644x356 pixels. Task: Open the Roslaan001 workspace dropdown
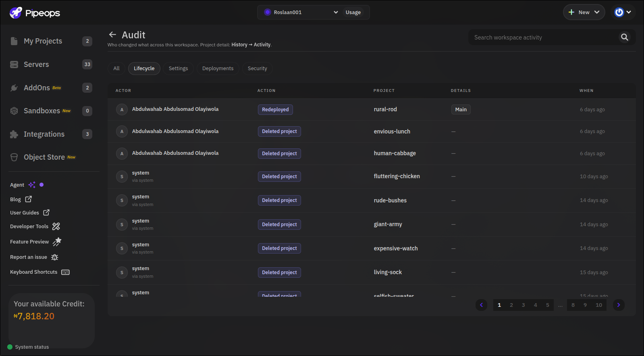[301, 12]
